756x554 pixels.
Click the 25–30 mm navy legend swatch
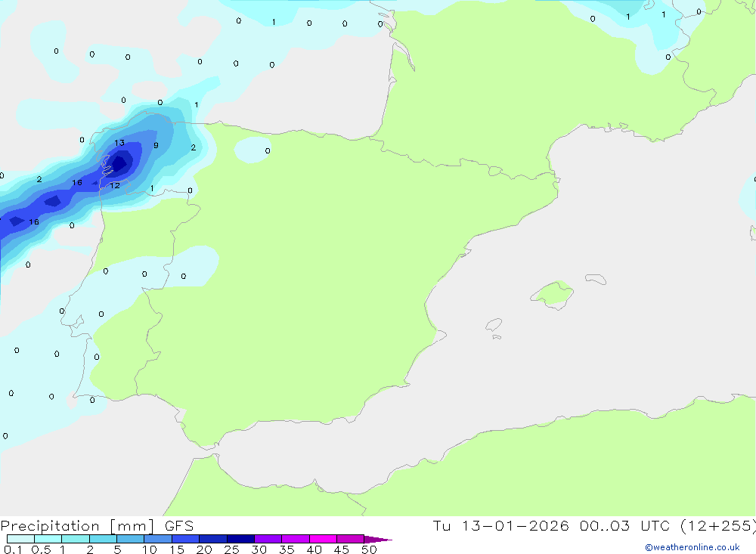(240, 539)
